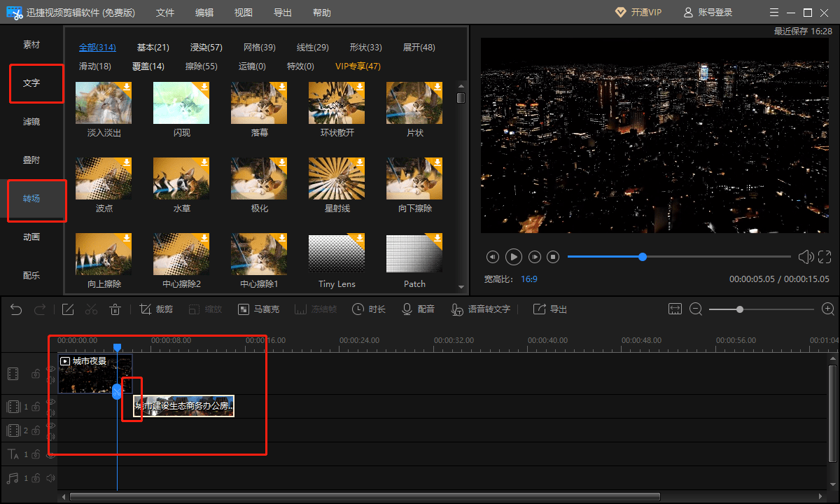Open the 语音转文字 speech-to-text tool
This screenshot has width=840, height=504.
(481, 309)
